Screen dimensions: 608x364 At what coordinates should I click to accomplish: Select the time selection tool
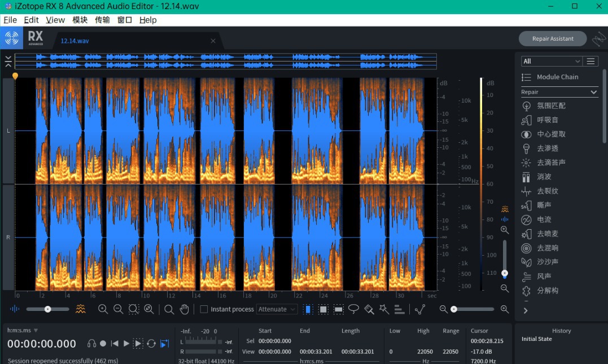[308, 309]
